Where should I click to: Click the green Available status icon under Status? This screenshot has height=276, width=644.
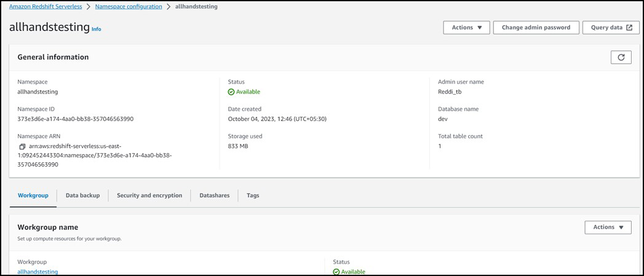(x=231, y=92)
